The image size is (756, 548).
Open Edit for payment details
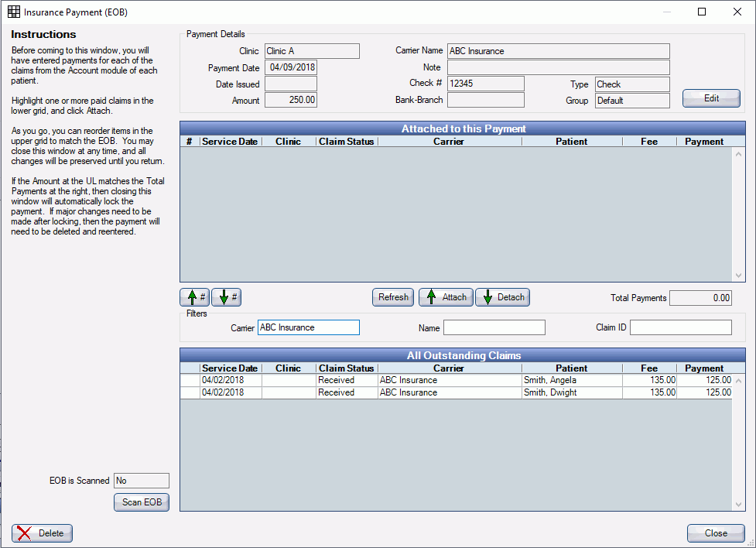click(711, 98)
